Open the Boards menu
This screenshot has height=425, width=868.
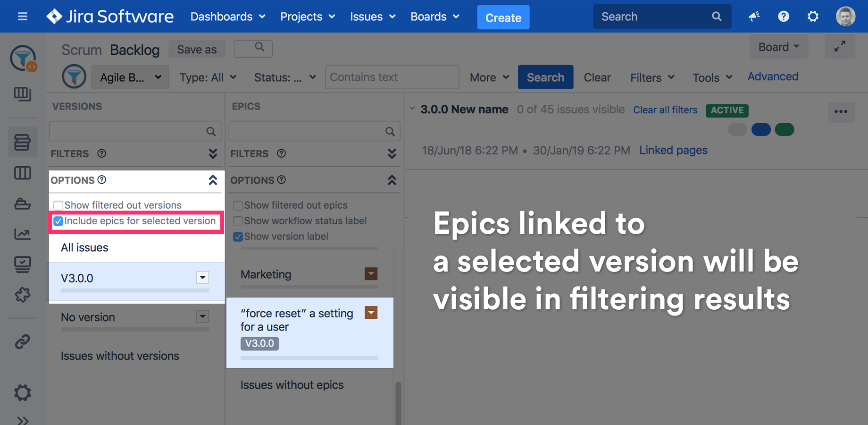click(x=434, y=17)
